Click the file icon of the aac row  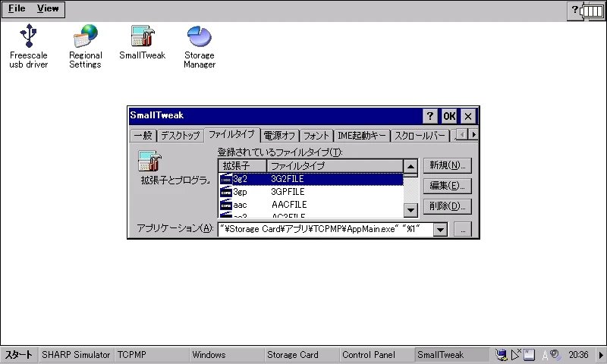[225, 205]
